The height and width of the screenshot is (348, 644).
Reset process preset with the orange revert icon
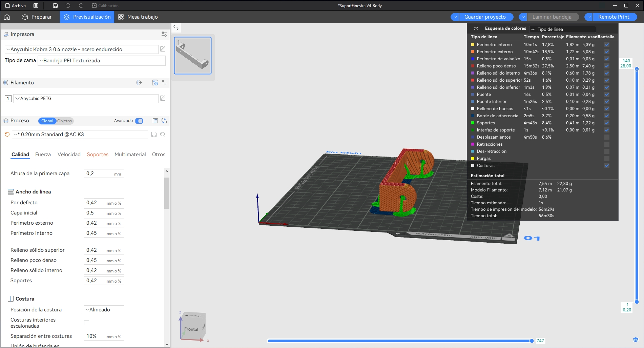click(7, 135)
